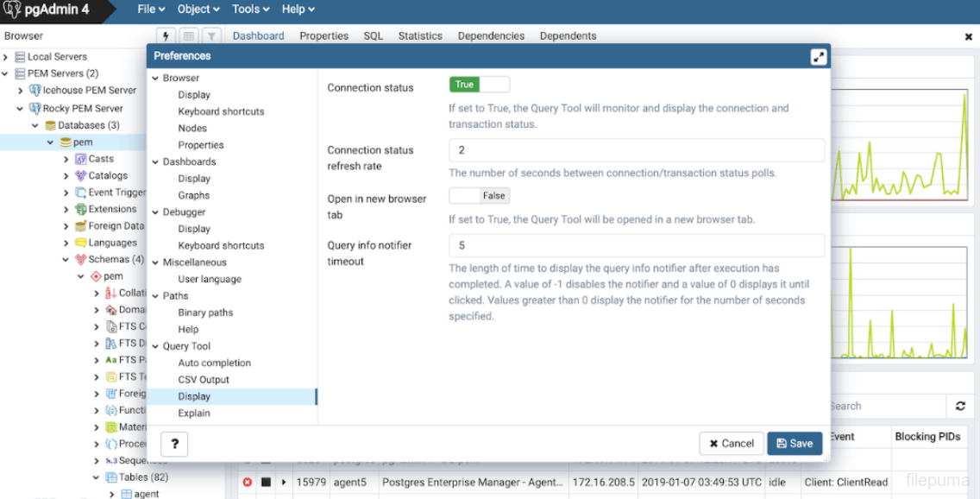Close the panel with the X icon

click(968, 36)
